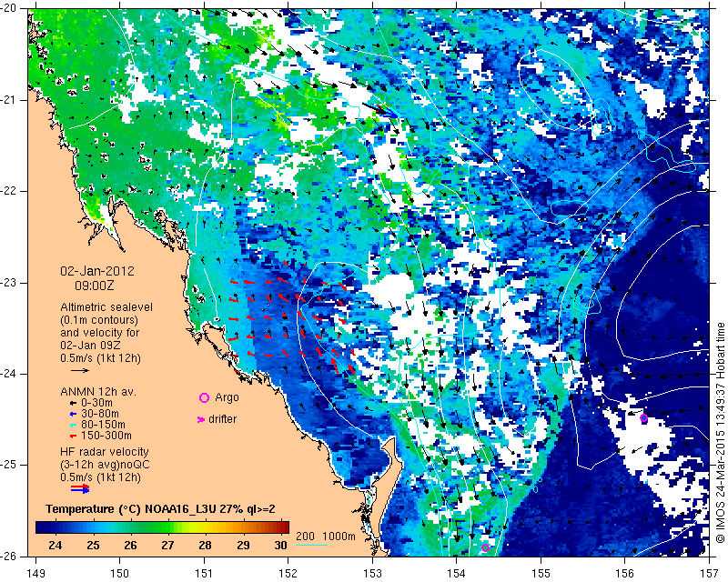Screen dimensions: 728x582
Task: Click the latitude axis label -20
Action: pos(9,8)
